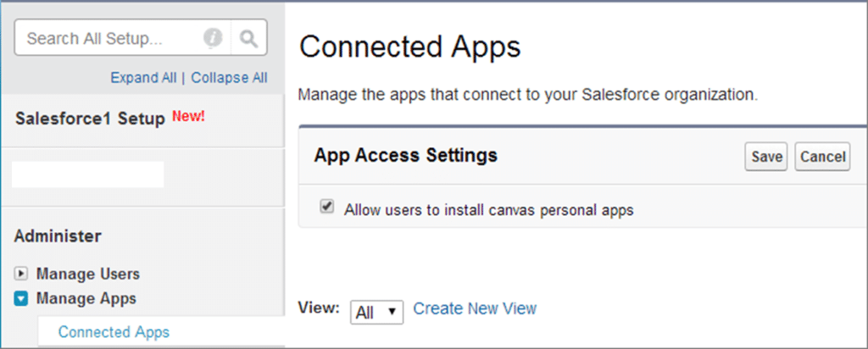Toggle the canvas personal apps checkbox
The image size is (868, 349).
(327, 208)
